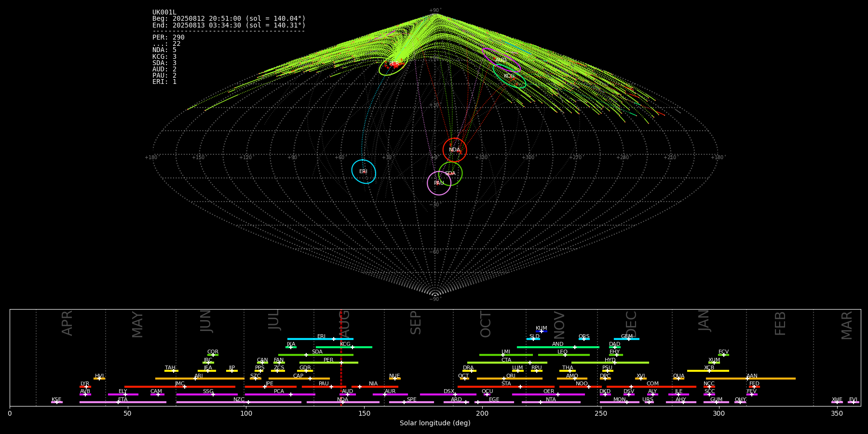
Task: Click the 'SDA: 3' legend count
Action: (164, 63)
